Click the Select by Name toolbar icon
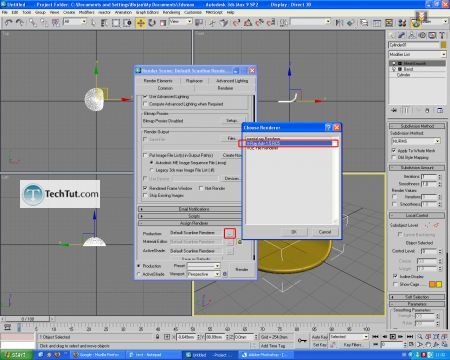 point(104,23)
